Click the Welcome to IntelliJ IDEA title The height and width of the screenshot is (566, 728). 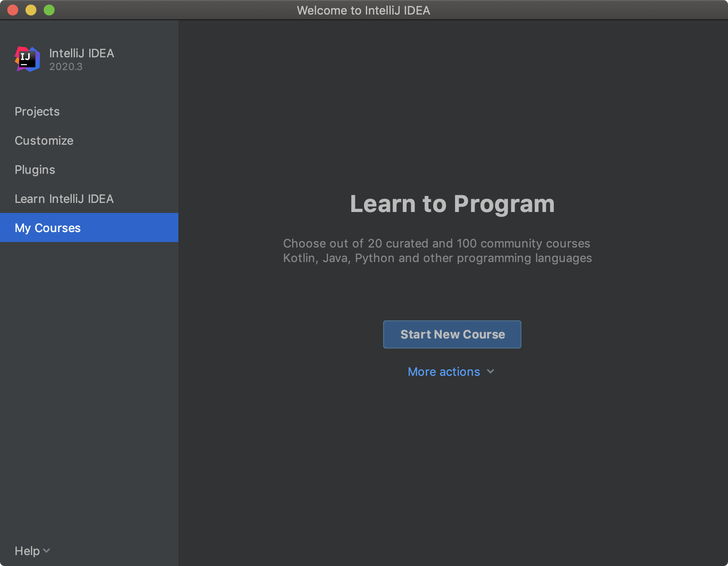pyautogui.click(x=364, y=10)
